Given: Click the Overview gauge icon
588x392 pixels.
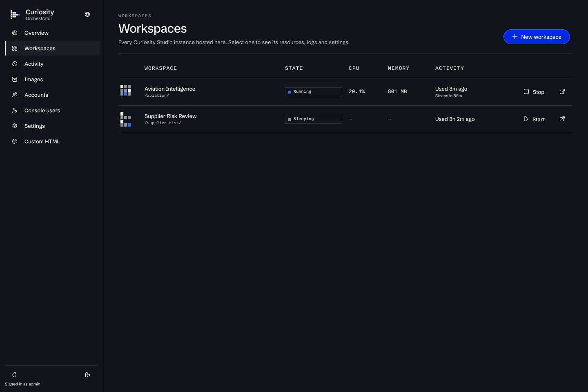Looking at the screenshot, I should [x=15, y=33].
